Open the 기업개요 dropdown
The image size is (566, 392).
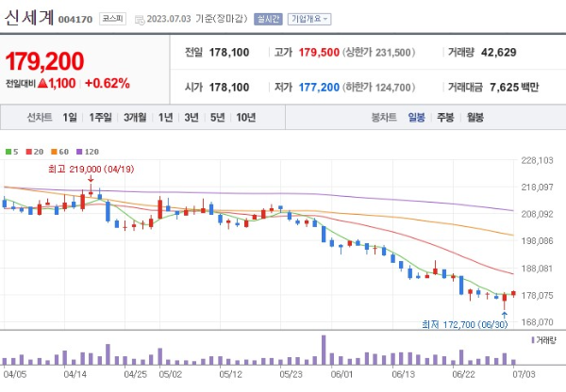pos(309,19)
